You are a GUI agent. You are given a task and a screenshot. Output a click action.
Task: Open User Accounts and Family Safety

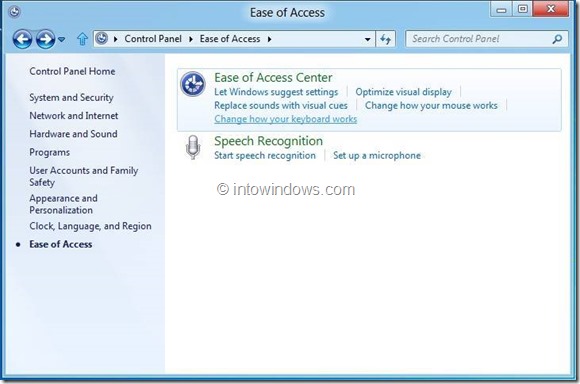tap(84, 176)
